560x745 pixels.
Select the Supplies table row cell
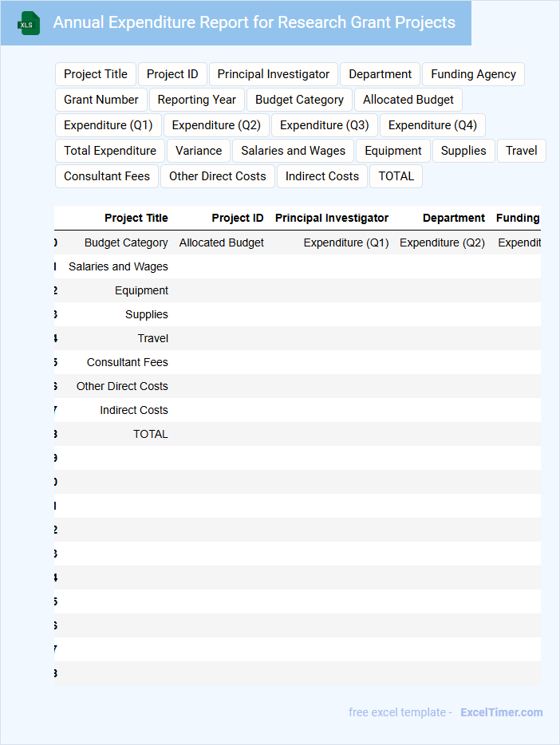[x=146, y=314]
